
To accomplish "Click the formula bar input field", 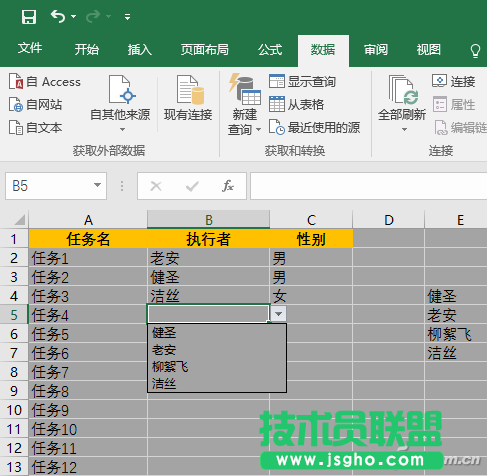I will 368,186.
